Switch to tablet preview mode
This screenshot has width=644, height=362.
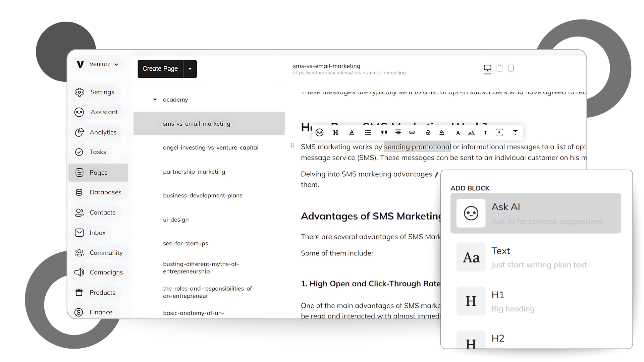coord(499,68)
